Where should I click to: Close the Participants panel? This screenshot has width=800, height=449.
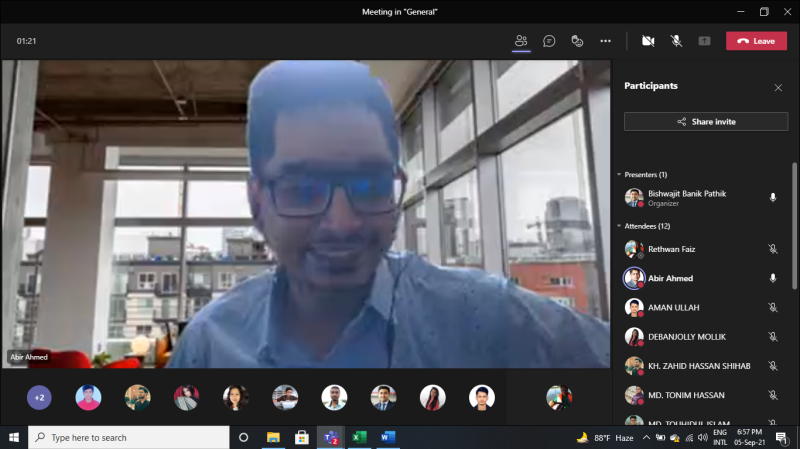pos(778,88)
